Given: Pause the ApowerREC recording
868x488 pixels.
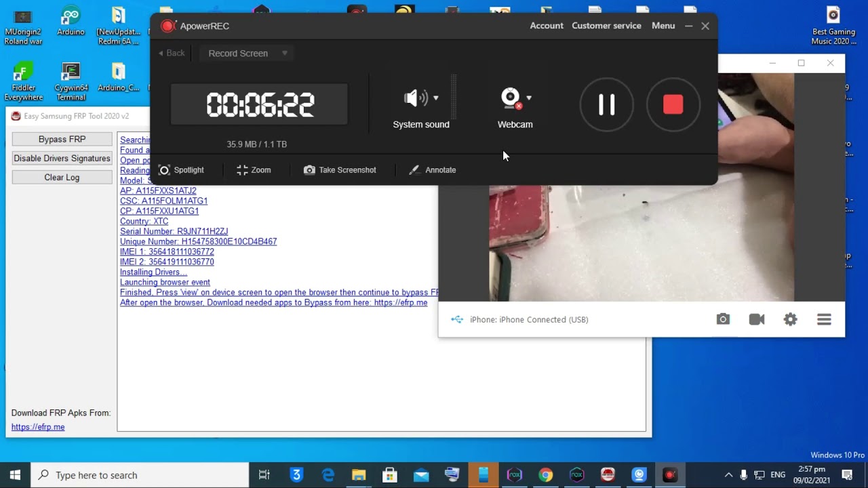Looking at the screenshot, I should pyautogui.click(x=606, y=104).
